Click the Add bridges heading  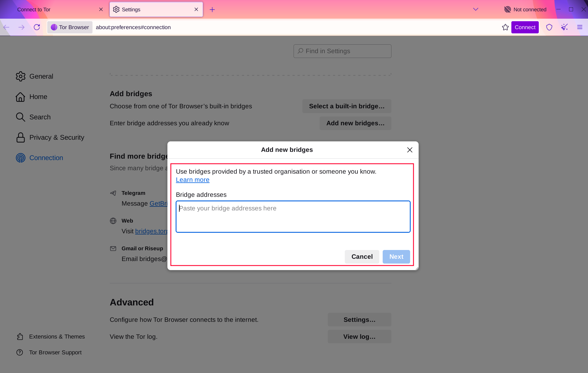pyautogui.click(x=131, y=94)
